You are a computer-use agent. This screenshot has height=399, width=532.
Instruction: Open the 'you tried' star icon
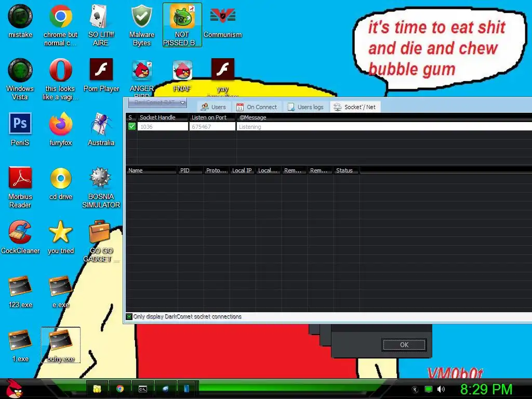pos(61,237)
